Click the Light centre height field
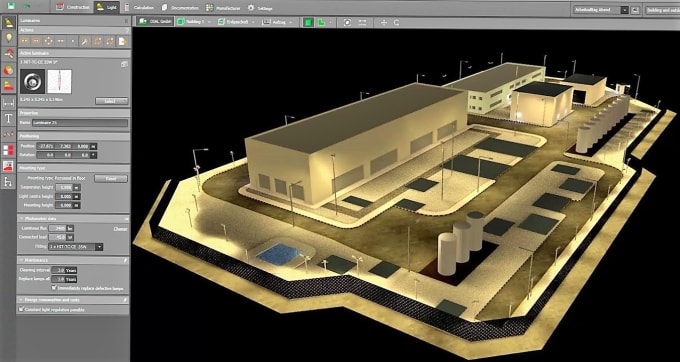680x362 pixels. (65, 196)
